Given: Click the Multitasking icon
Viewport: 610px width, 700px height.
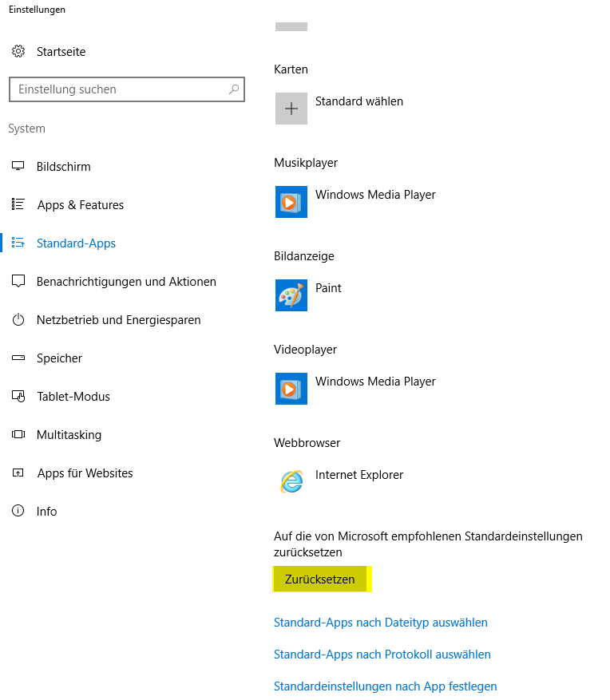Looking at the screenshot, I should [x=18, y=434].
